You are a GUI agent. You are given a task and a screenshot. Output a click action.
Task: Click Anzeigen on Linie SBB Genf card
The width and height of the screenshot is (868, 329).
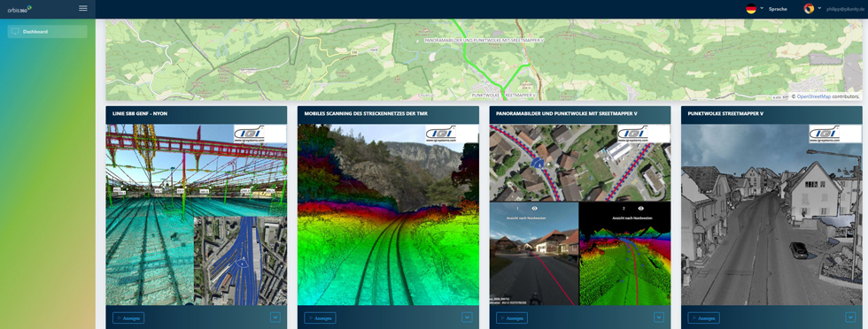click(x=128, y=318)
